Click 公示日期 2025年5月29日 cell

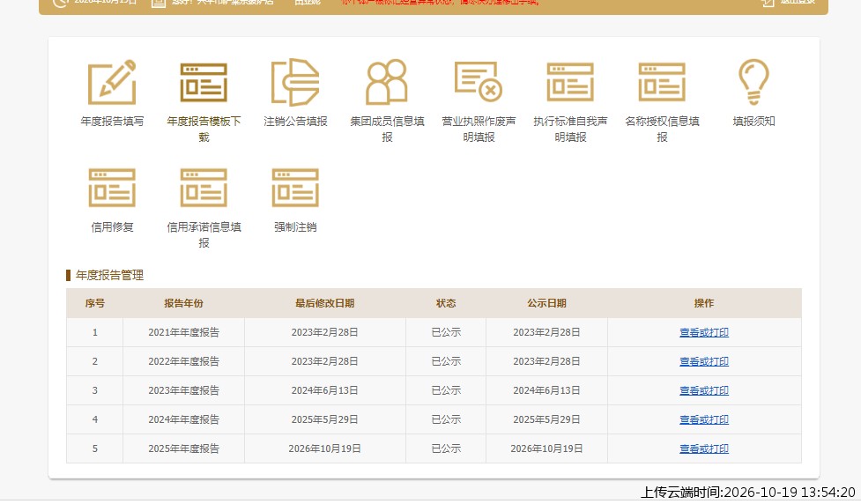coord(546,419)
